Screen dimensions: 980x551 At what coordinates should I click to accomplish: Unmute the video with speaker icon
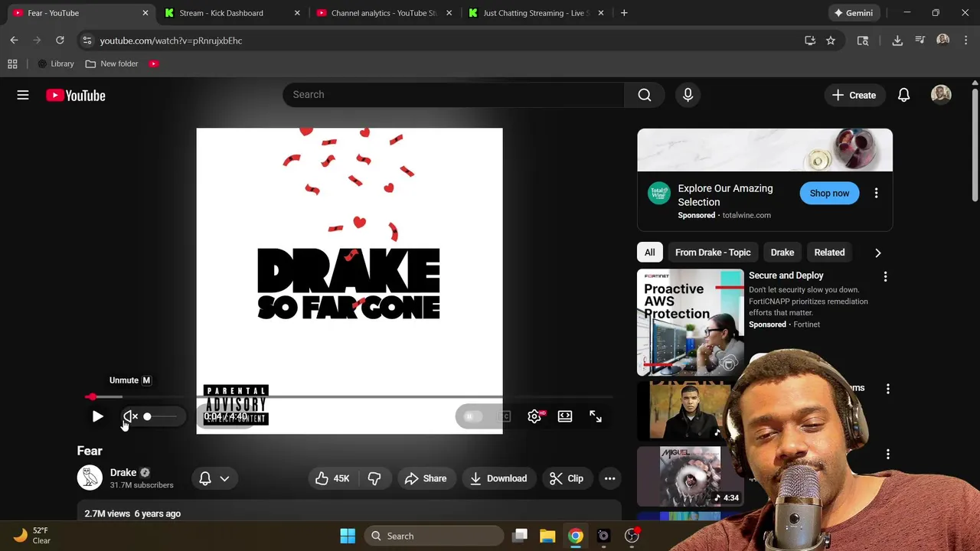tap(131, 416)
